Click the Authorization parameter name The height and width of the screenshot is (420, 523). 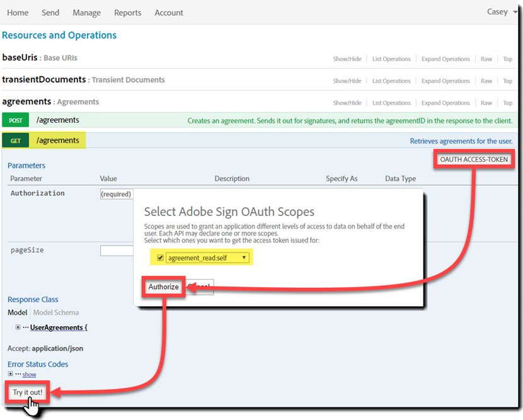[x=37, y=193]
